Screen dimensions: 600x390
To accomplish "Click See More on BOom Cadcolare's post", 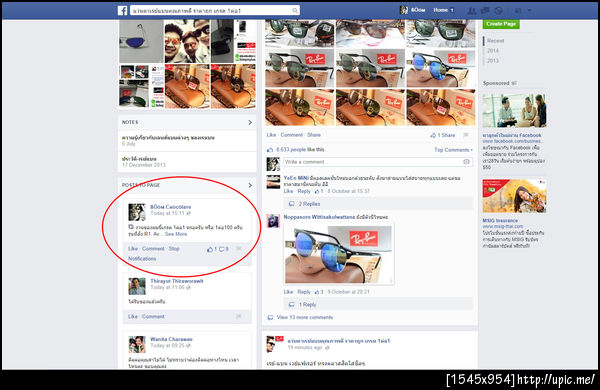I will click(176, 234).
